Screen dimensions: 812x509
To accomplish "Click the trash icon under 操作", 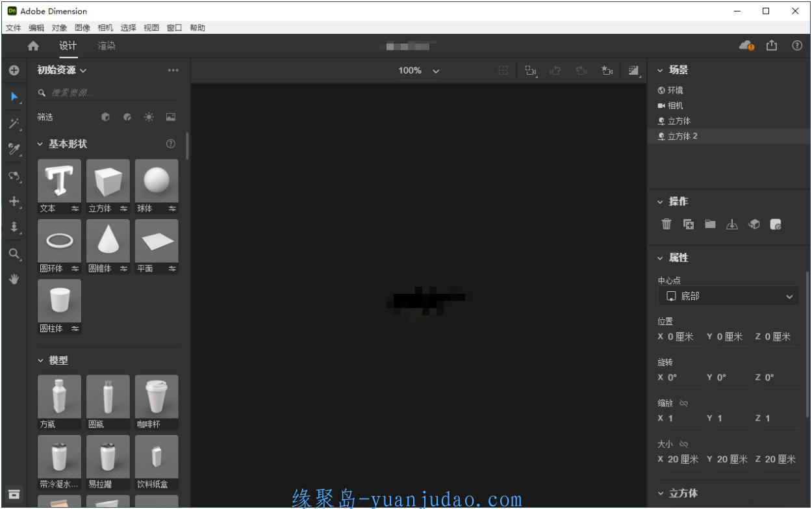I will (666, 224).
